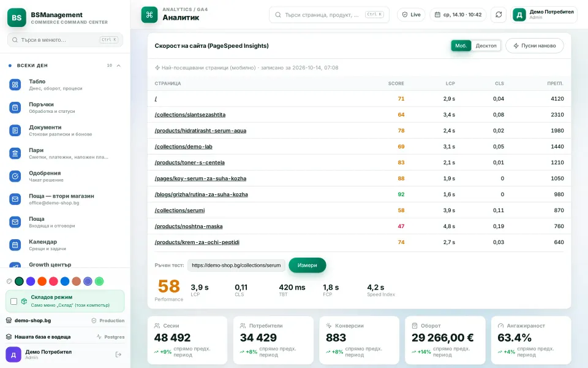Click the sidebar avatar Д at bottom
The height and width of the screenshot is (368, 588).
13,355
